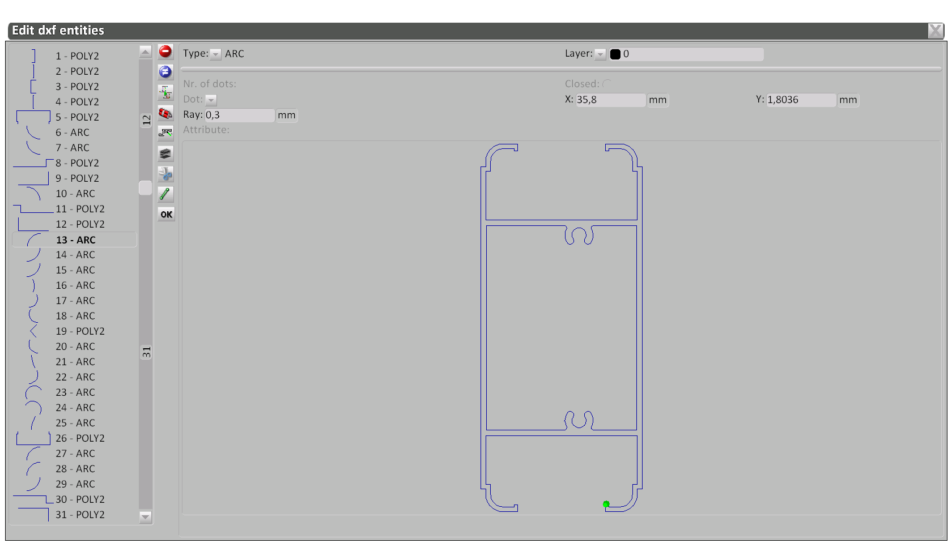Click the I-beam profile mirror icon
The height and width of the screenshot is (560, 952).
coord(165,92)
